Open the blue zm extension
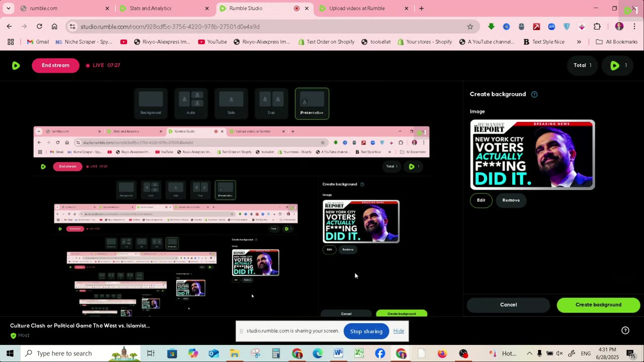Screen dimensions: 644x362 551,27
